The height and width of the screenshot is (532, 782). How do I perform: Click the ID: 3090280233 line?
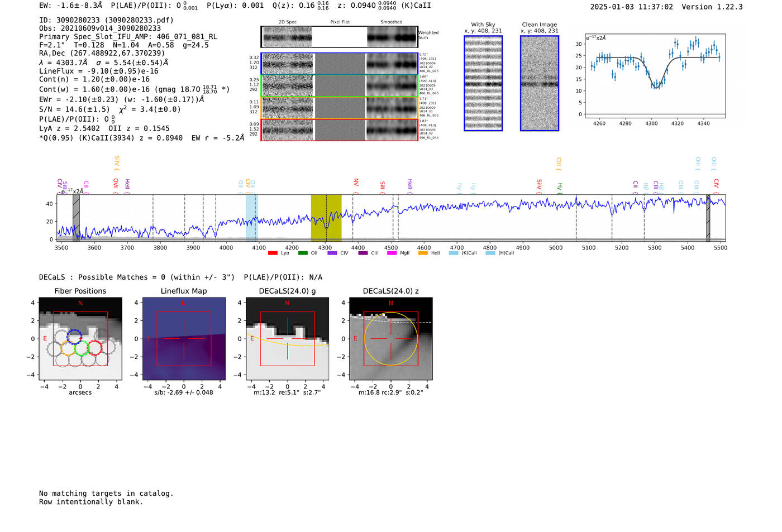[x=106, y=20]
